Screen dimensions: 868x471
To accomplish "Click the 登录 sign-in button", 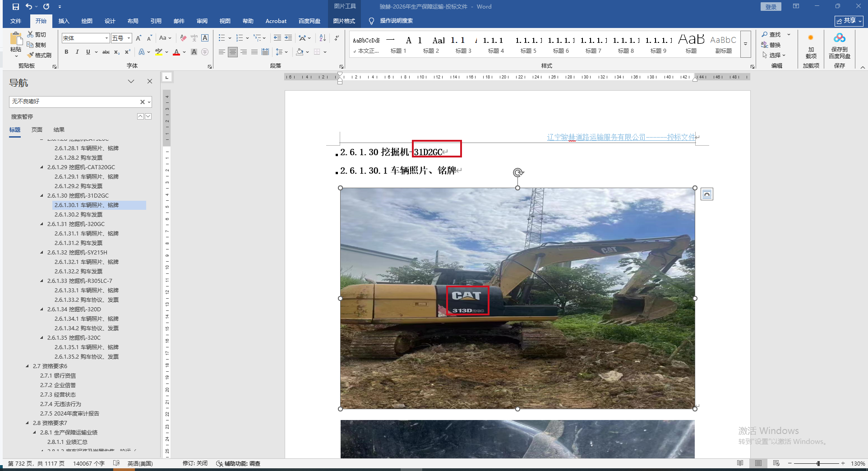I will [x=771, y=7].
